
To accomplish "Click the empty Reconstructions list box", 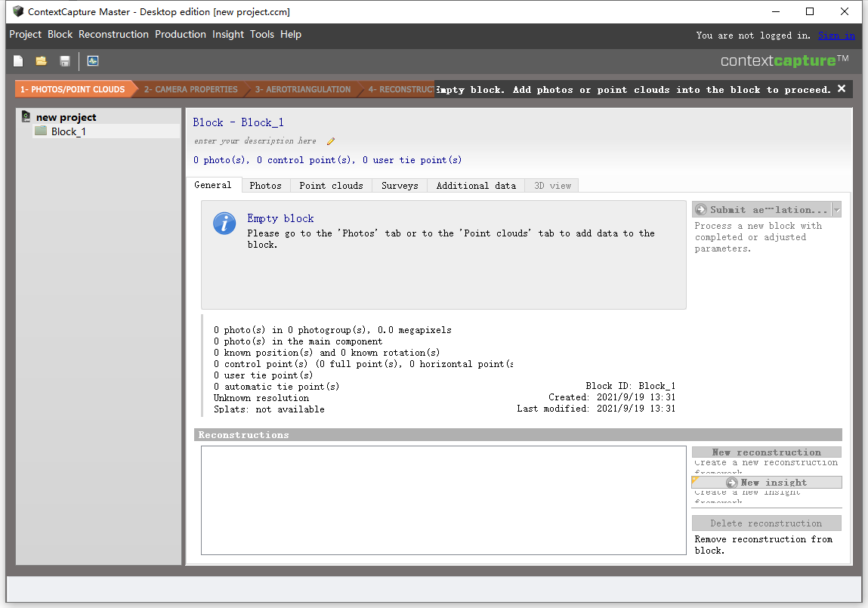I will [443, 500].
